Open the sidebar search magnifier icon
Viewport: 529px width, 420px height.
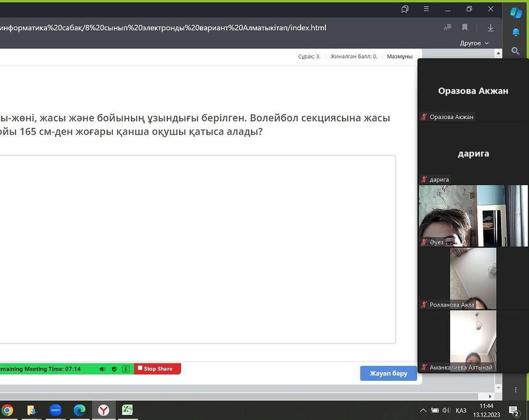(x=515, y=51)
